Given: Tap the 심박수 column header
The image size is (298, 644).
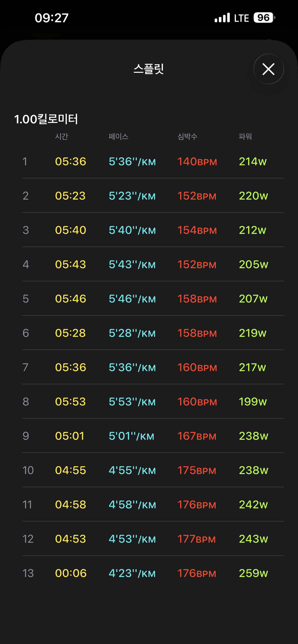Looking at the screenshot, I should tap(187, 137).
